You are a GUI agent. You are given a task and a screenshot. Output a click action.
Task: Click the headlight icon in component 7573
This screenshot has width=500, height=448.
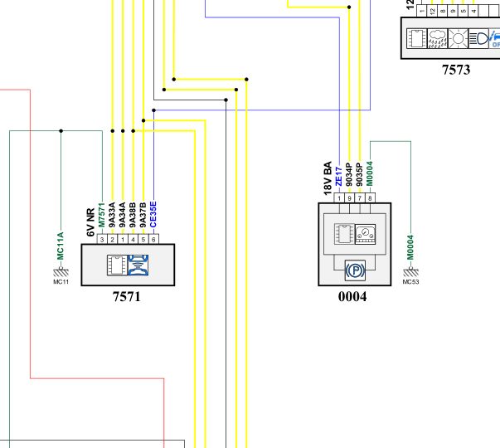[x=478, y=39]
